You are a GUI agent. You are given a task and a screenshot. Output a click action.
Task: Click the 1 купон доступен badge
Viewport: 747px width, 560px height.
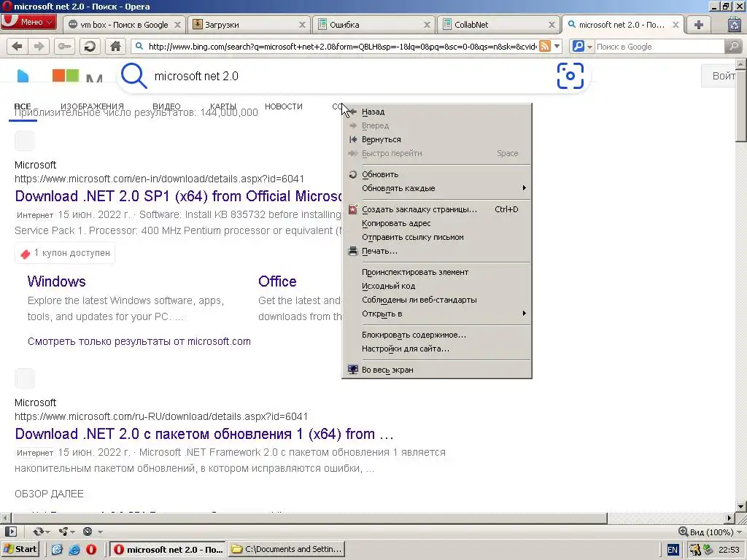[x=65, y=253]
